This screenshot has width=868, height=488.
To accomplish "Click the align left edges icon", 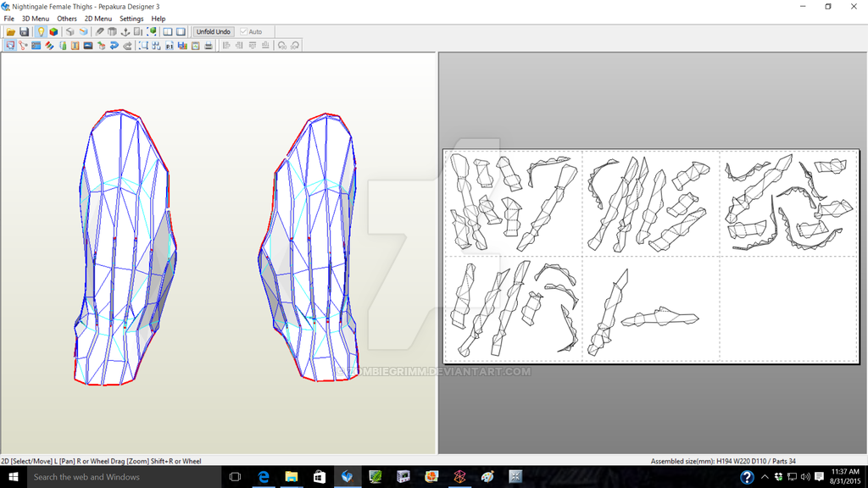I will pos(225,46).
